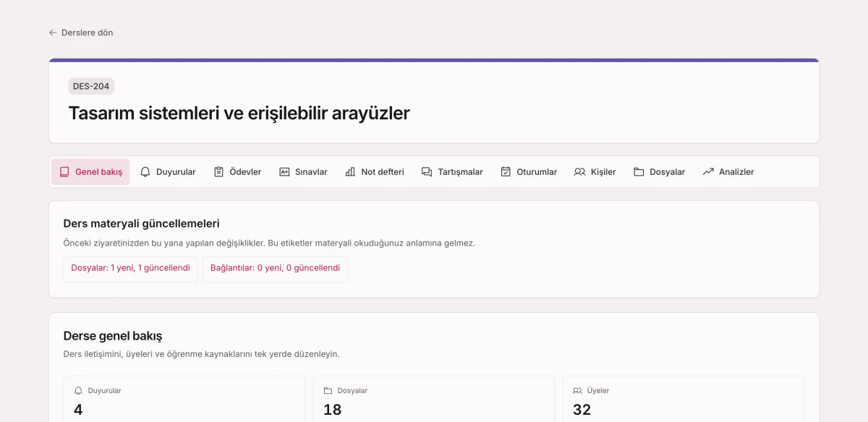Switch to the Dosyalar tab
The image size is (868, 422).
coord(660,172)
